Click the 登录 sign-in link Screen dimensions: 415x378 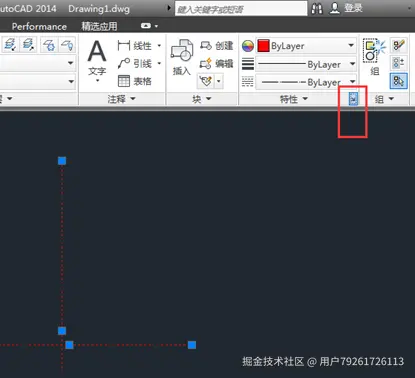[x=354, y=8]
